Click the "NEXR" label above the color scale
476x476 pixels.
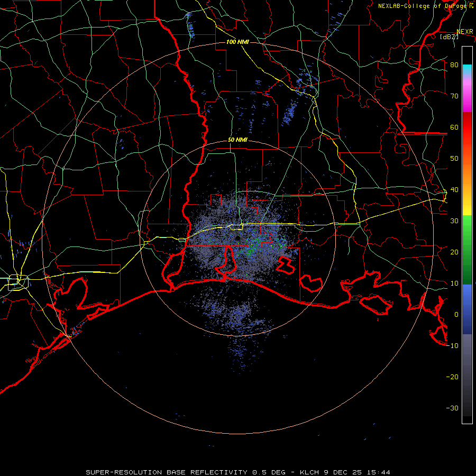coord(465,32)
